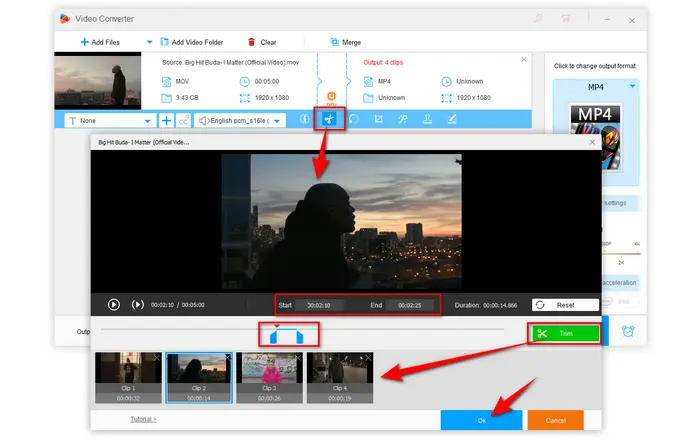Open the video info icon
This screenshot has height=440, width=700.
click(x=305, y=119)
